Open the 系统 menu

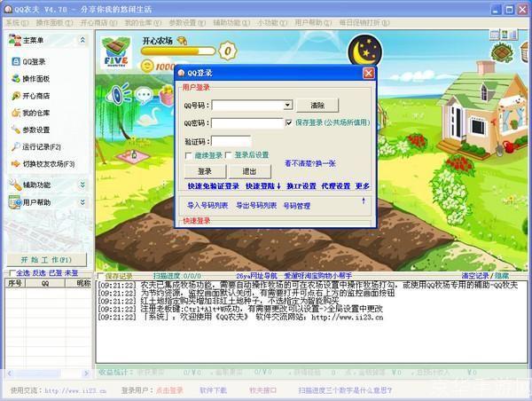point(18,23)
